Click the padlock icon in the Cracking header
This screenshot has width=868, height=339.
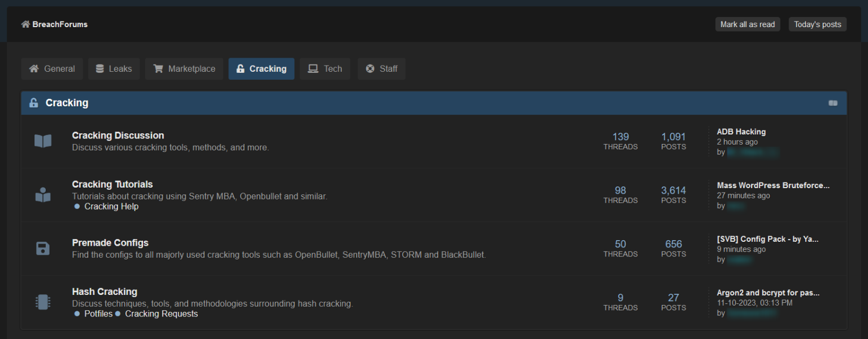34,103
